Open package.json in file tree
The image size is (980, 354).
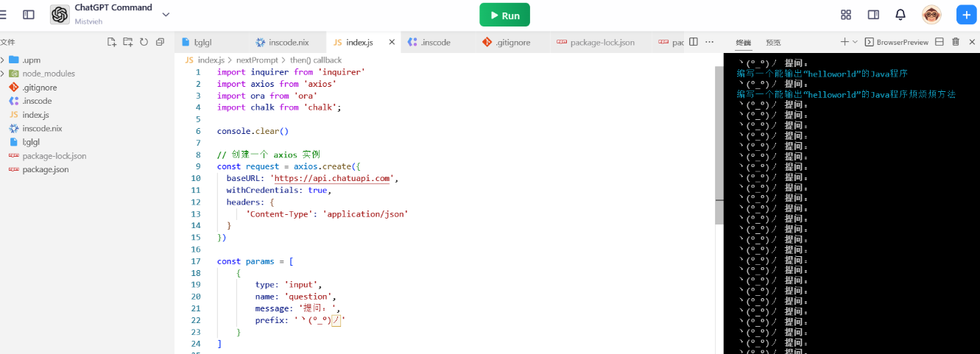point(46,169)
